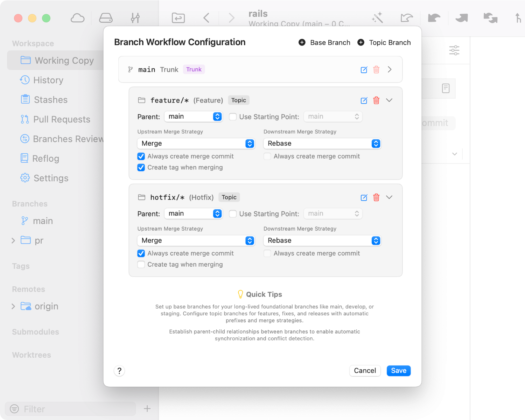
Task: Open the Parent dropdown for feature/*
Action: coord(194,117)
